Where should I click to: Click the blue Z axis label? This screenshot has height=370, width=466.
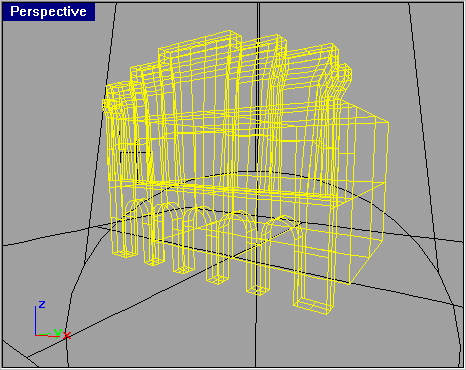42,304
